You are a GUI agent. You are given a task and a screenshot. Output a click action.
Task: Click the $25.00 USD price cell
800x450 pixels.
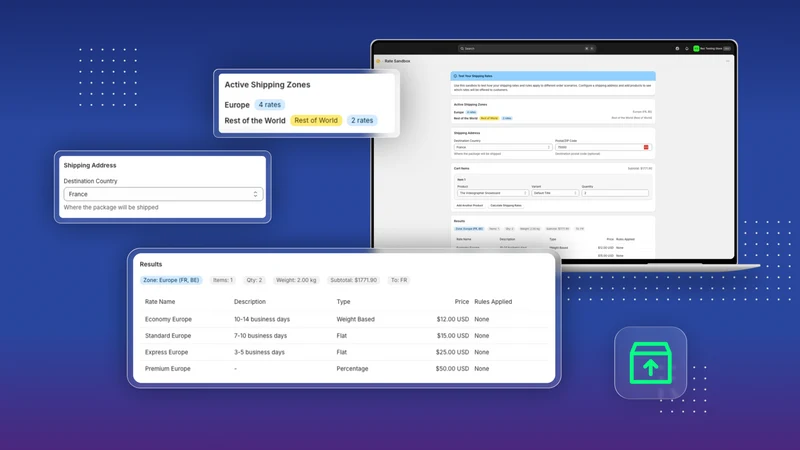(x=452, y=352)
